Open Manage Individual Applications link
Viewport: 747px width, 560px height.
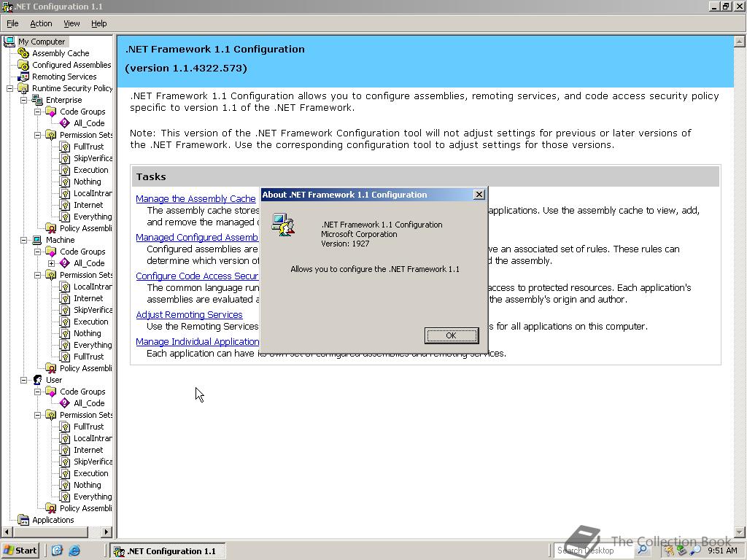click(197, 341)
